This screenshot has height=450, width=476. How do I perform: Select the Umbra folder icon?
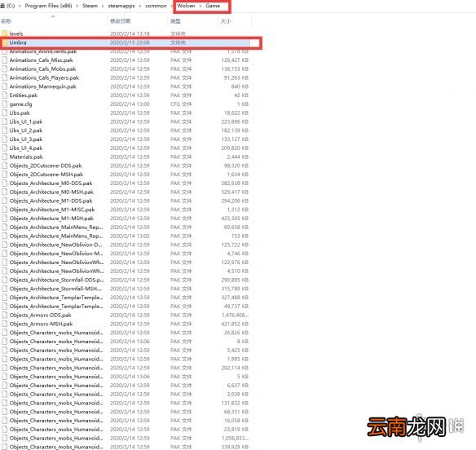[x=5, y=42]
